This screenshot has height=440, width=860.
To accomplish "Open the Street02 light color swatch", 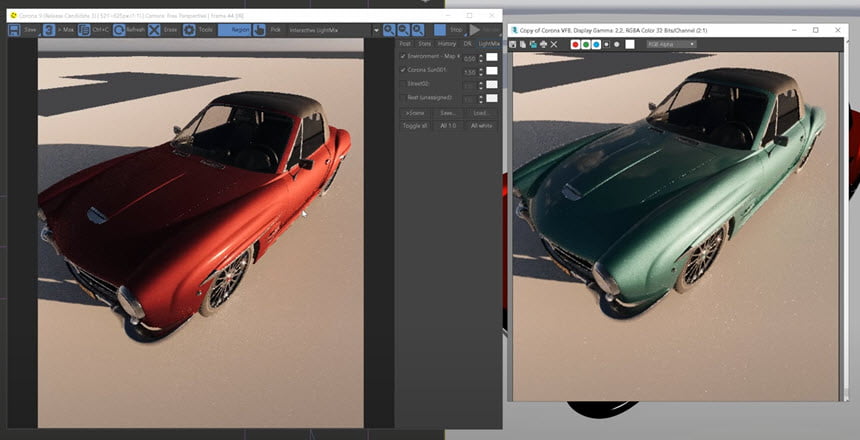I will point(492,84).
